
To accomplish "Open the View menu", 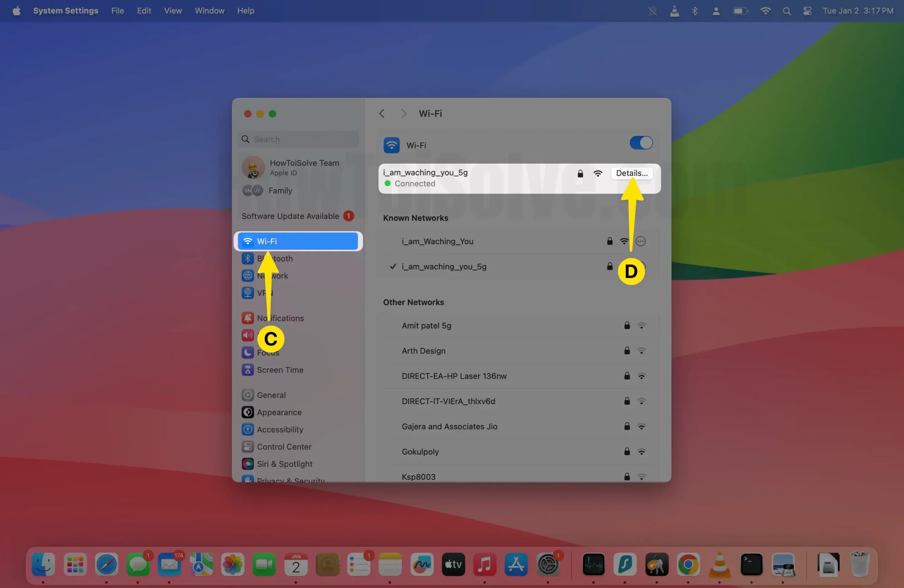I will coord(173,11).
